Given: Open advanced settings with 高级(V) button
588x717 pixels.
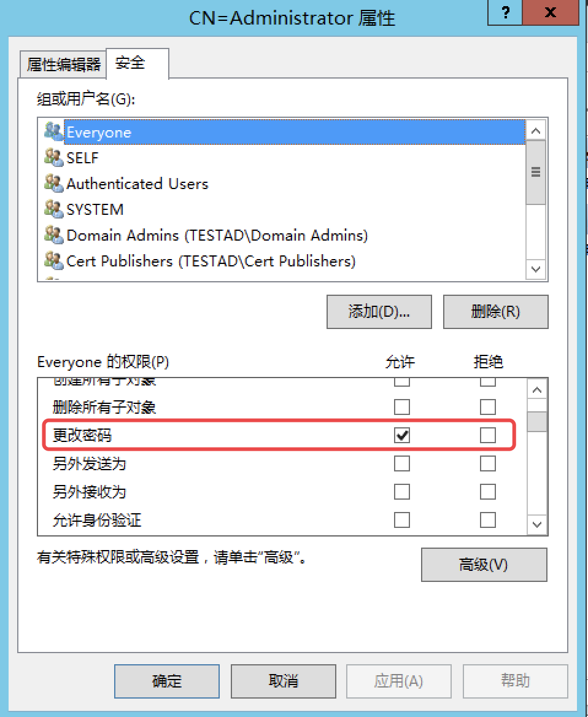Looking at the screenshot, I should click(x=484, y=565).
